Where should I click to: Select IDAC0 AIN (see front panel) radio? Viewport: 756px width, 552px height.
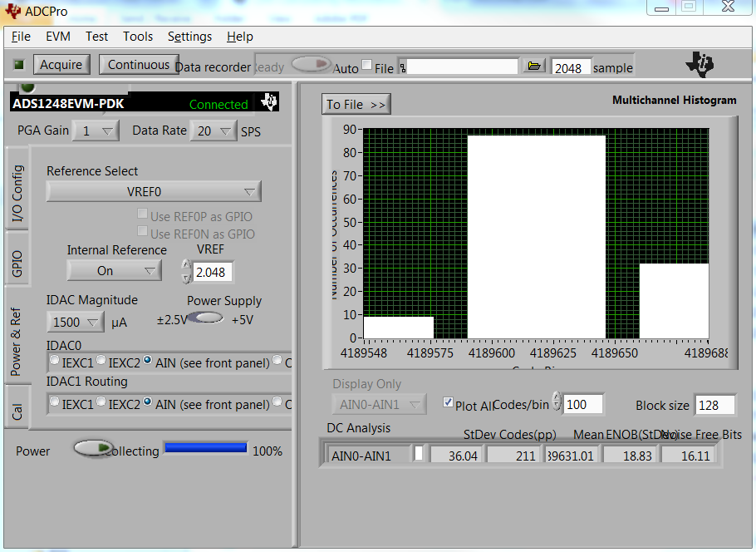pos(148,359)
